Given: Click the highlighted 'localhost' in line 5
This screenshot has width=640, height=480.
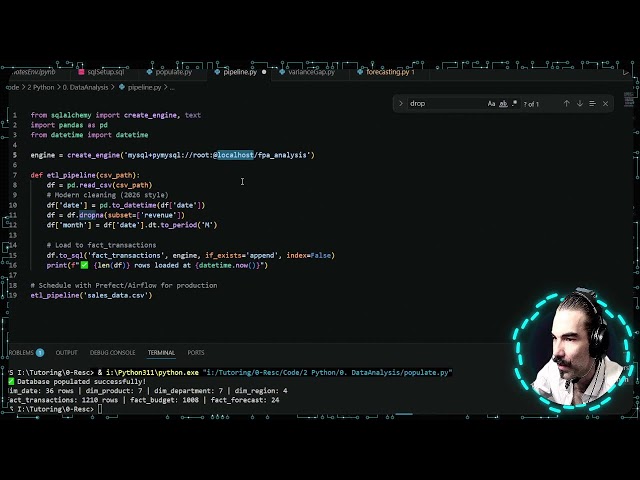Looking at the screenshot, I should pyautogui.click(x=235, y=155).
